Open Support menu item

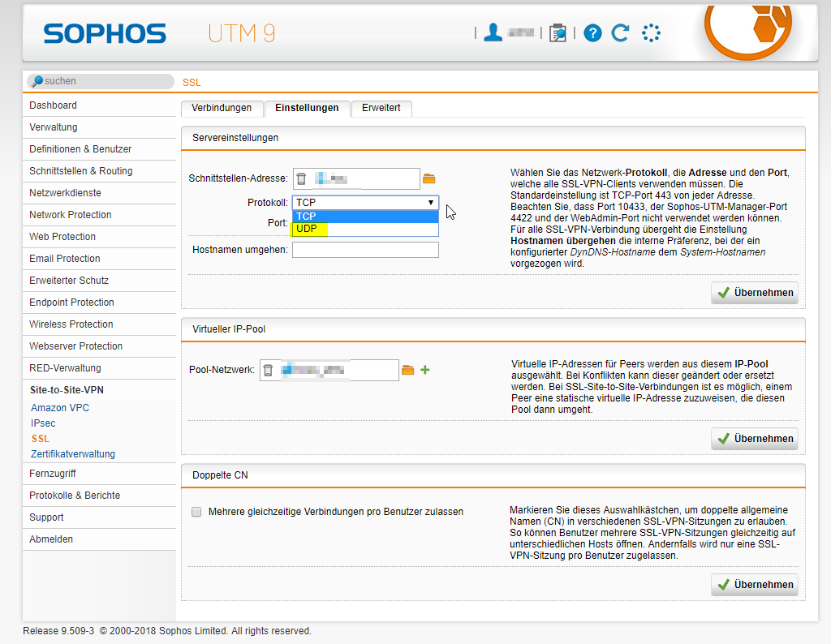coord(99,517)
